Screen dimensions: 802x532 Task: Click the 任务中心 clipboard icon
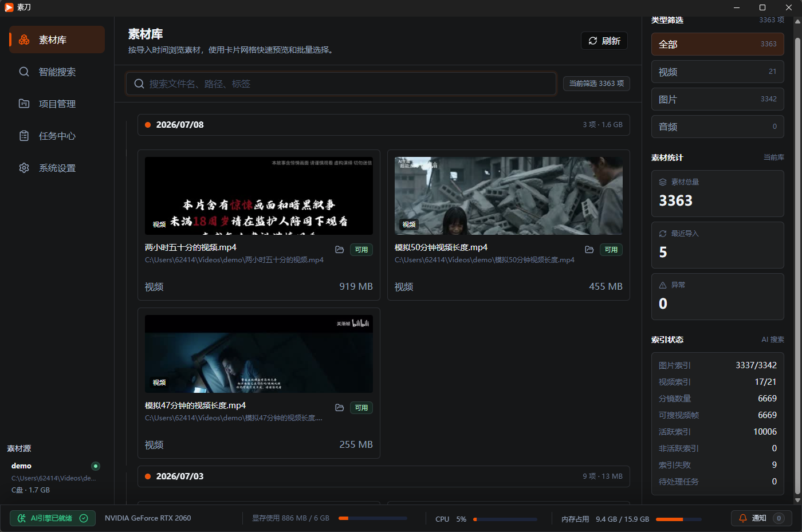(x=24, y=136)
